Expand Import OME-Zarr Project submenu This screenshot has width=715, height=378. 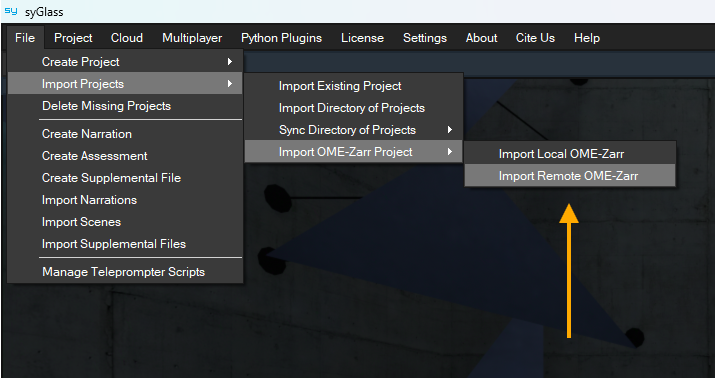point(354,152)
